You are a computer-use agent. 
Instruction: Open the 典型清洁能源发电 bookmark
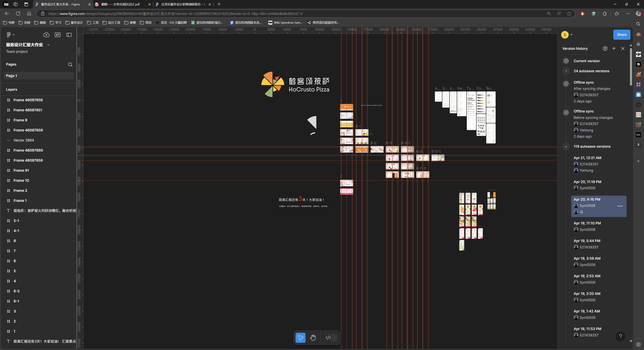[323, 22]
